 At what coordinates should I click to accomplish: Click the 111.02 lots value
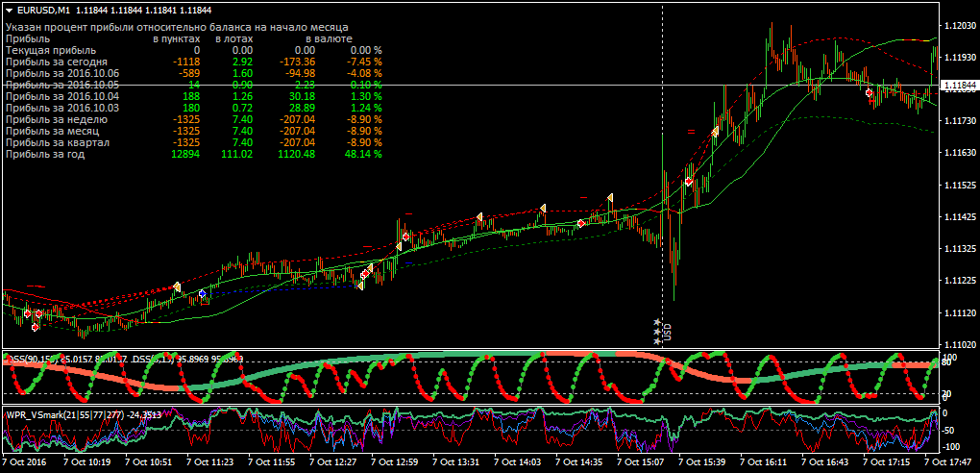tap(237, 154)
